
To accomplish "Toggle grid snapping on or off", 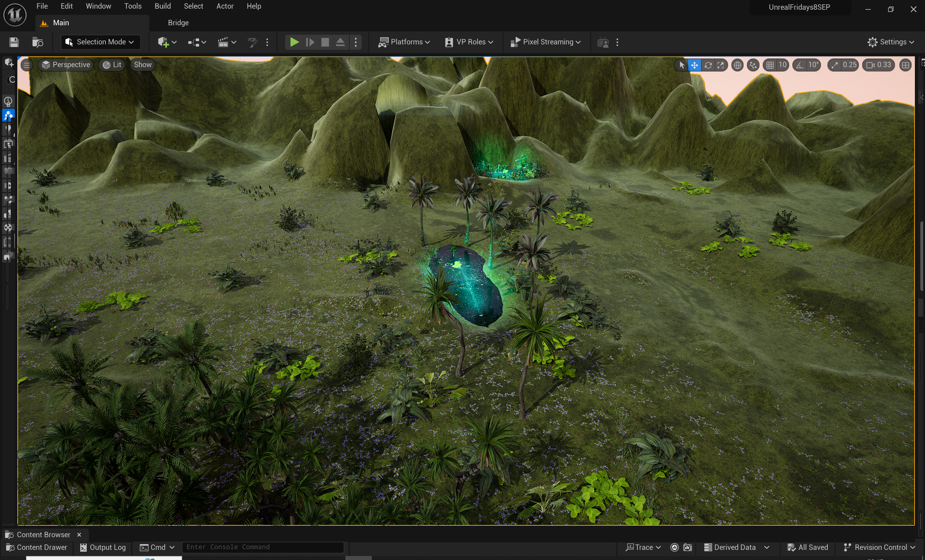I will (770, 65).
